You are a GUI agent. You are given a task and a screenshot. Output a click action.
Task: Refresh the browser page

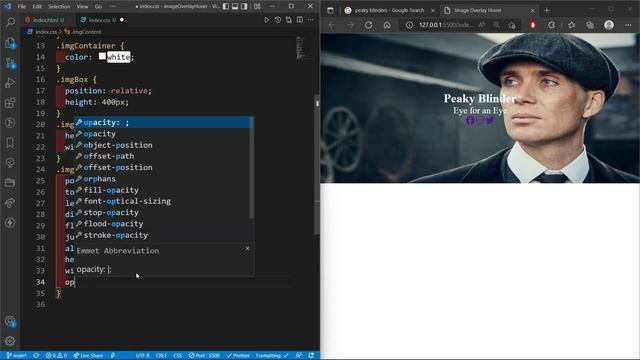369,25
